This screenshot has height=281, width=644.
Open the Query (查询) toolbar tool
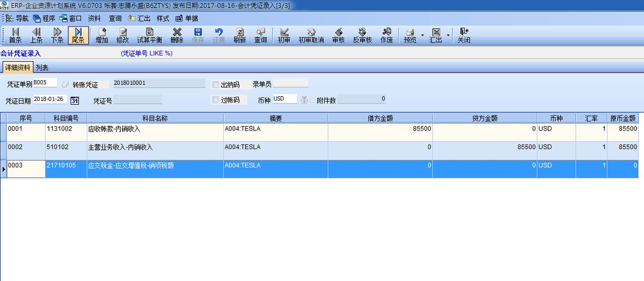point(261,35)
